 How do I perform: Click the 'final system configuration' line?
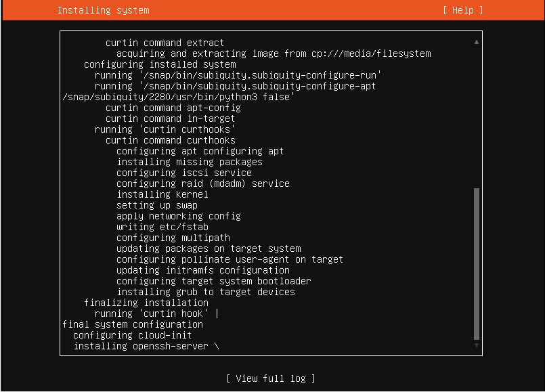click(132, 324)
